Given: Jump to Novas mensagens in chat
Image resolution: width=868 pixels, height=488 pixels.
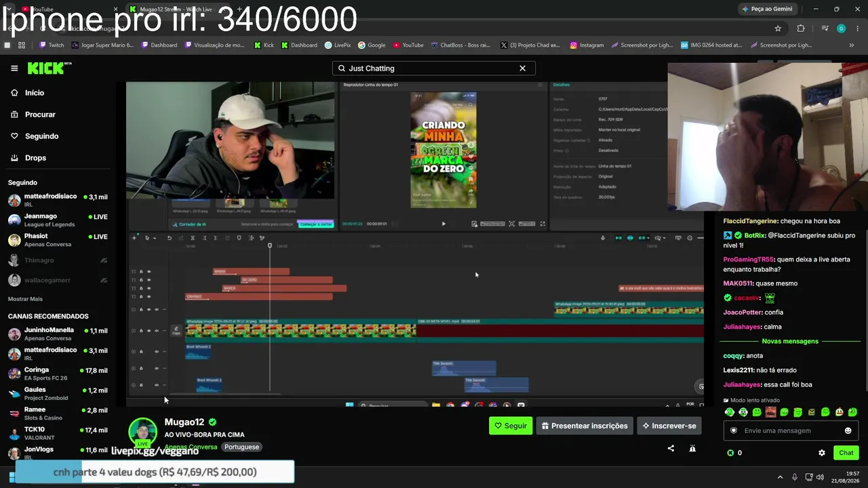Looking at the screenshot, I should (790, 342).
